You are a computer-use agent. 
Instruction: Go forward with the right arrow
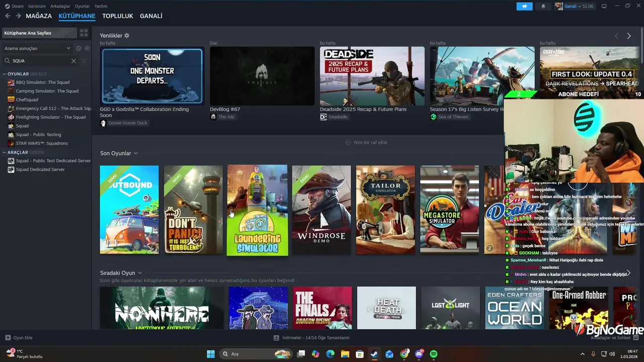(18, 16)
